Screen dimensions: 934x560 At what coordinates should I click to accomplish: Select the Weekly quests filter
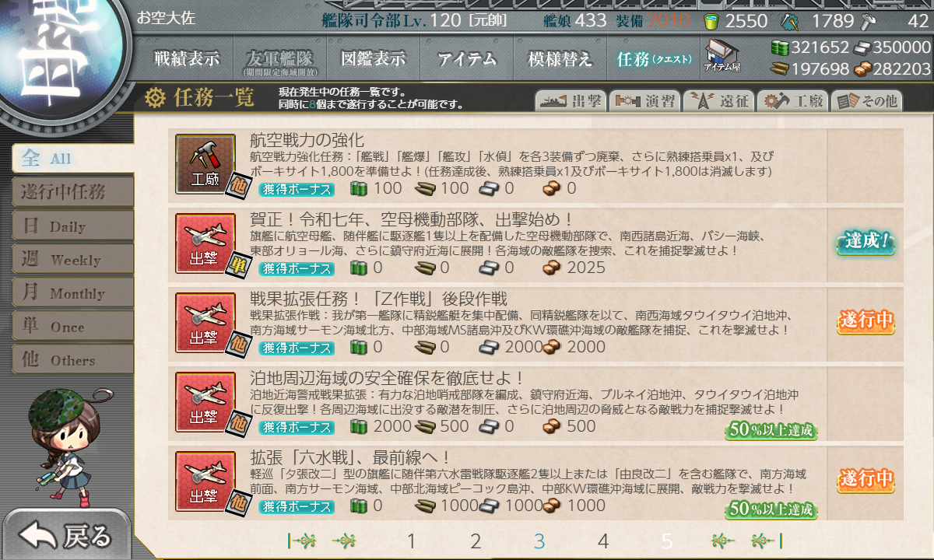pyautogui.click(x=72, y=260)
